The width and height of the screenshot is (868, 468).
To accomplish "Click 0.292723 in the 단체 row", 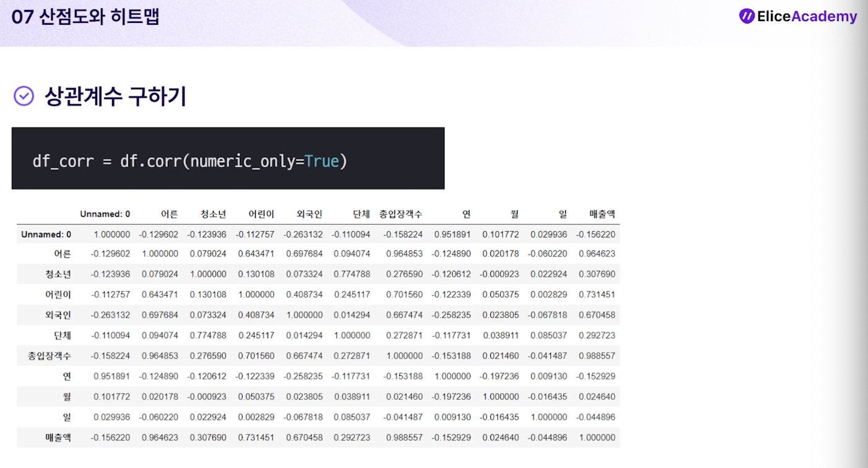I will (x=597, y=336).
